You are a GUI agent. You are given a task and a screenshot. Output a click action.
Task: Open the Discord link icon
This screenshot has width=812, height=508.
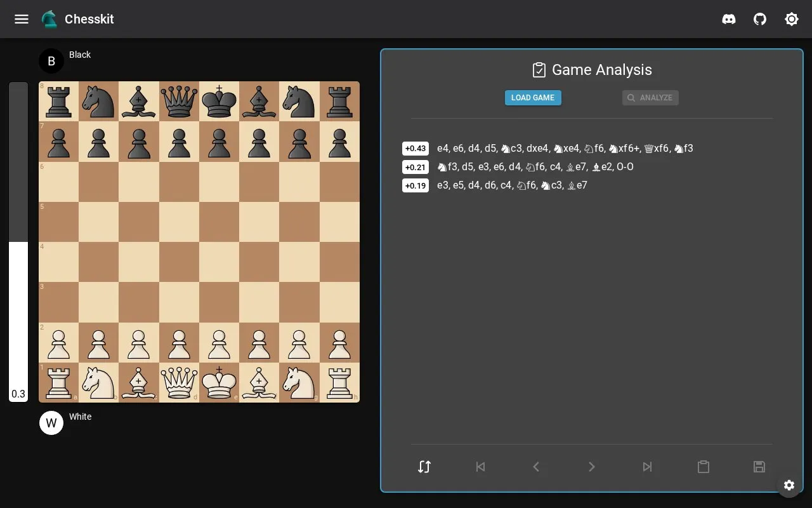pos(729,19)
